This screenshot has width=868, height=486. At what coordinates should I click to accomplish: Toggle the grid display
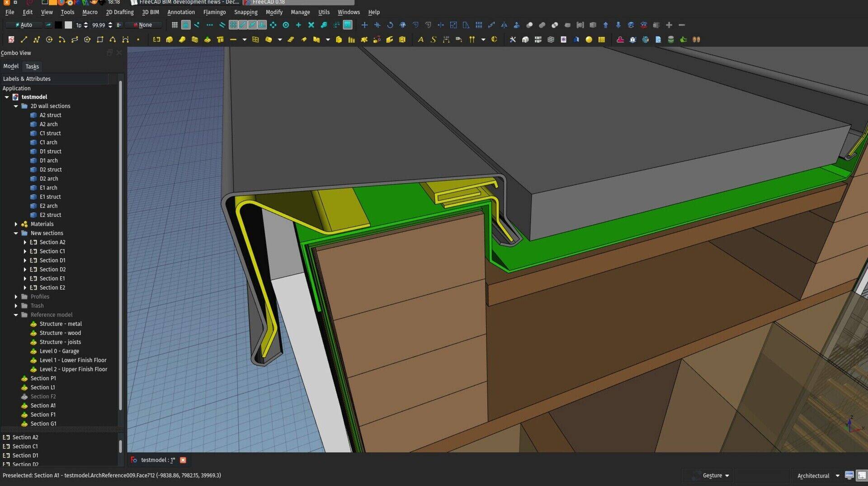pyautogui.click(x=175, y=25)
